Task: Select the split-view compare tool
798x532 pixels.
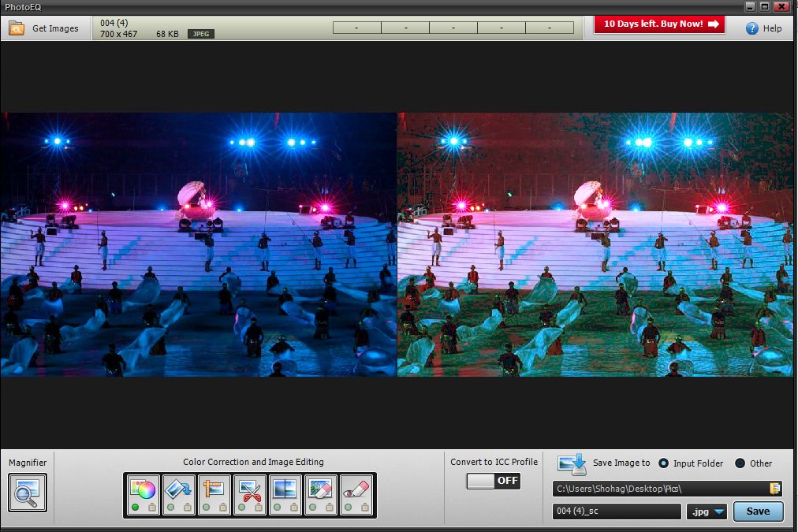Action: pyautogui.click(x=285, y=489)
